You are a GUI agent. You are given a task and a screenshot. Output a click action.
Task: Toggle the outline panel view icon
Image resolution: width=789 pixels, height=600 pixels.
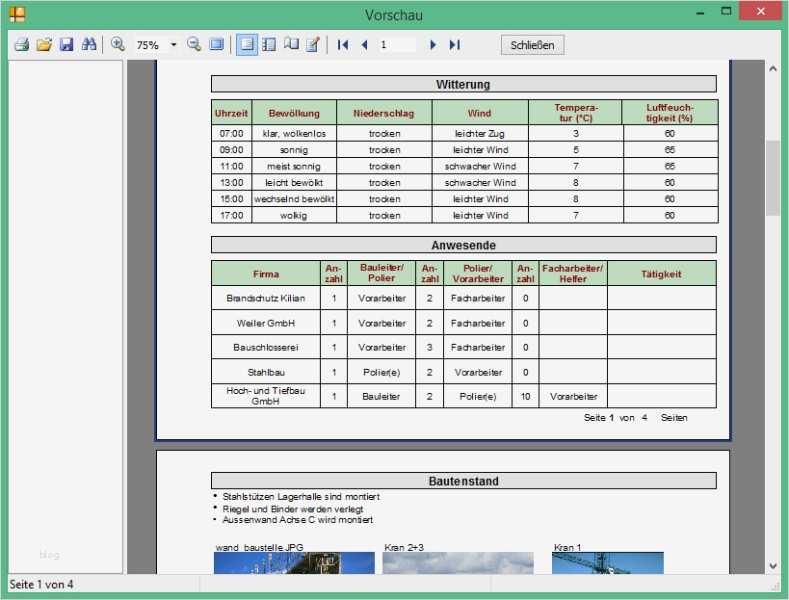247,44
